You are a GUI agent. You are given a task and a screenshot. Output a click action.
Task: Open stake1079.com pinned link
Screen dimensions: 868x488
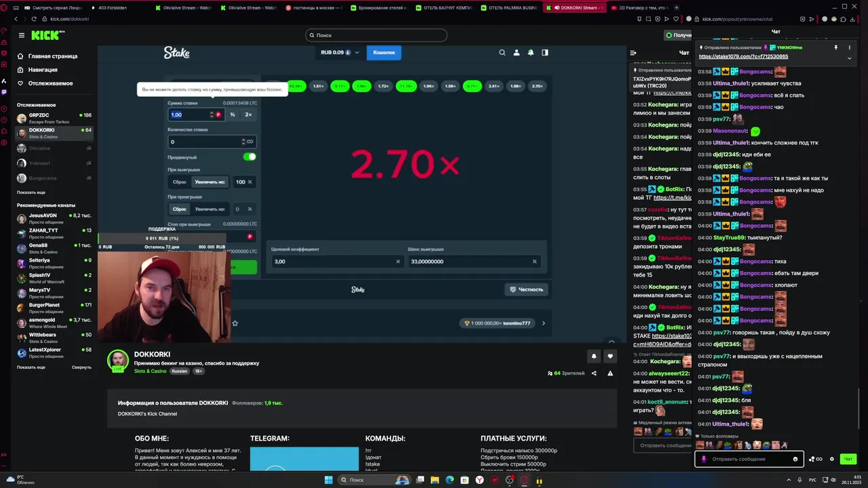tap(743, 56)
